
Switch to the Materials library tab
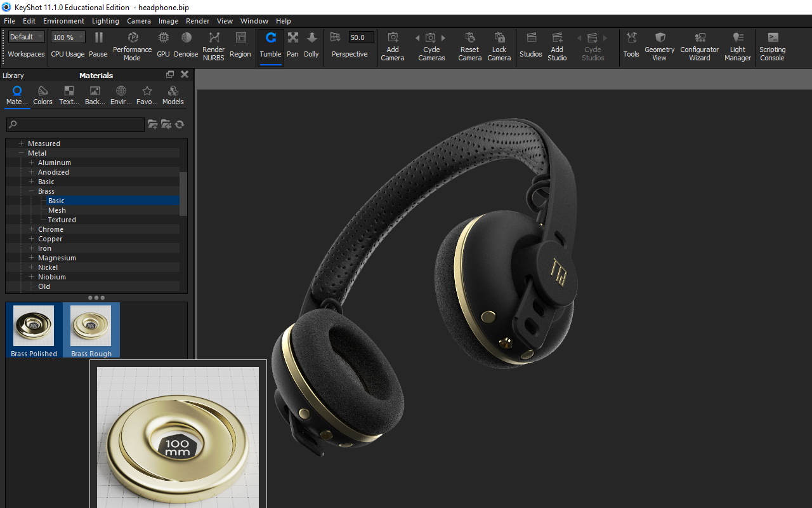pyautogui.click(x=17, y=96)
